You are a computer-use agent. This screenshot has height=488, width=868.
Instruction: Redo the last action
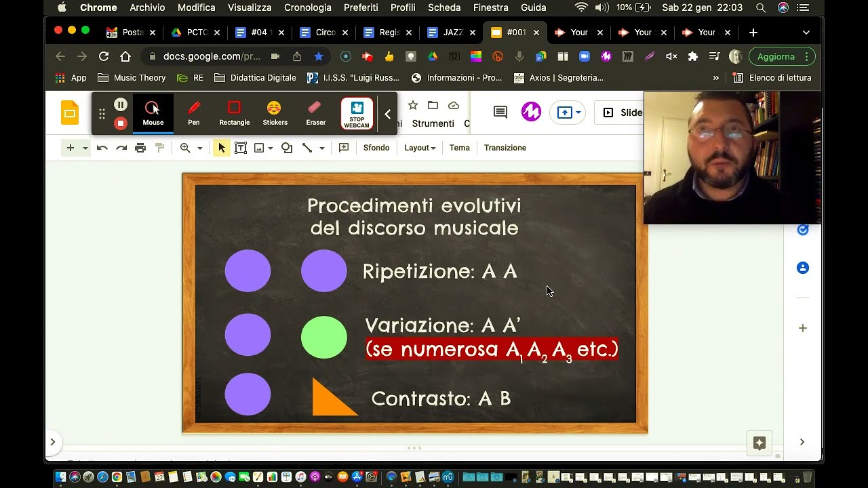pos(121,148)
